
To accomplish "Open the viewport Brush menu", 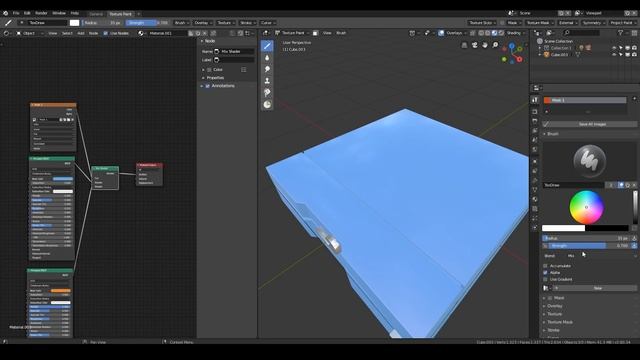I will [341, 33].
